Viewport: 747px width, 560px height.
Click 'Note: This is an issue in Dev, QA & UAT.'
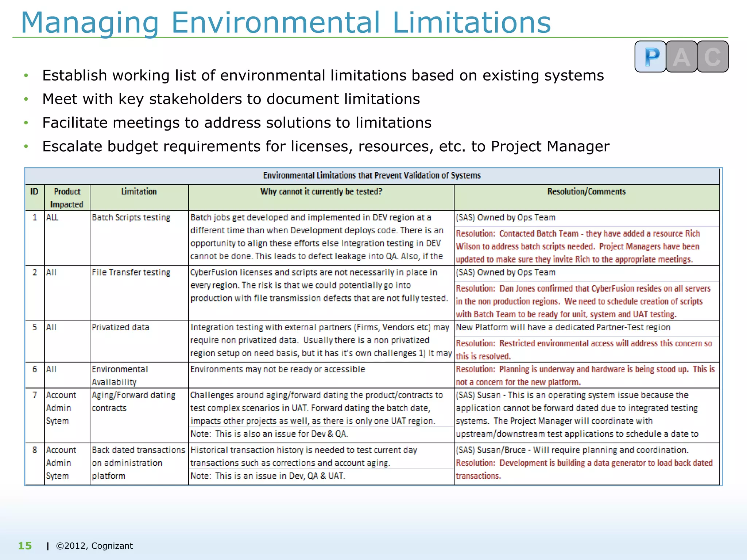tap(268, 476)
